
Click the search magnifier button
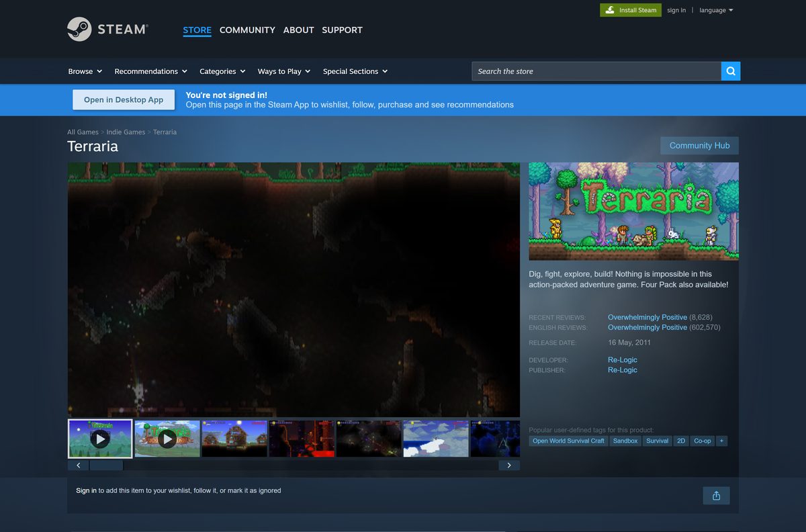731,71
